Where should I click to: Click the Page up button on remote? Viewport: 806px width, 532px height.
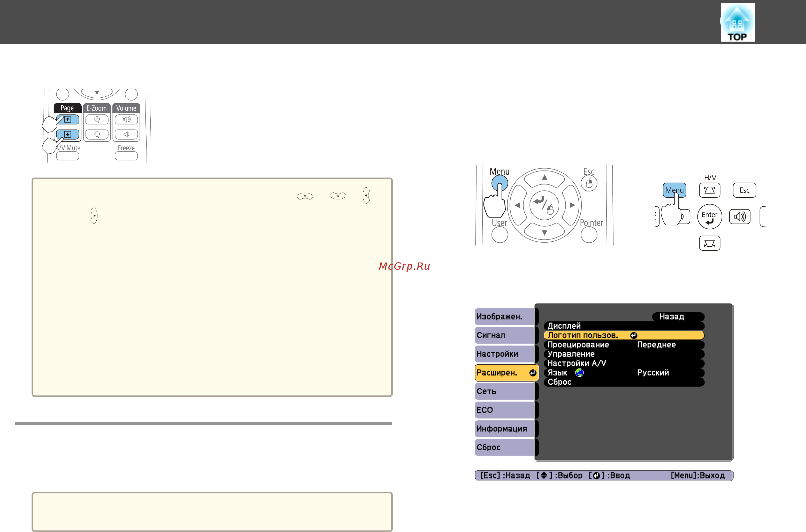(x=67, y=119)
